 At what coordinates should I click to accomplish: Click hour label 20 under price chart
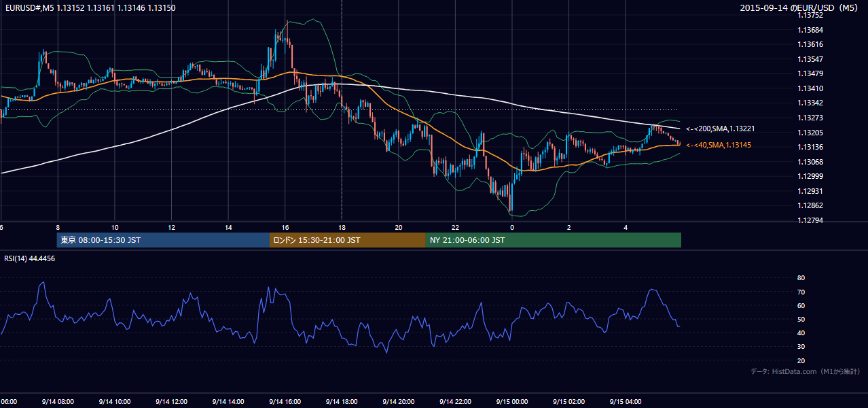[399, 228]
